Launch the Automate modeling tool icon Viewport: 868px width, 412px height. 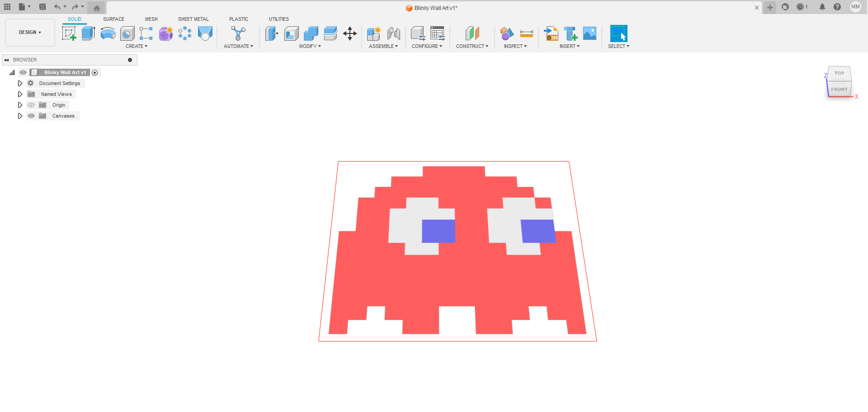pyautogui.click(x=238, y=33)
